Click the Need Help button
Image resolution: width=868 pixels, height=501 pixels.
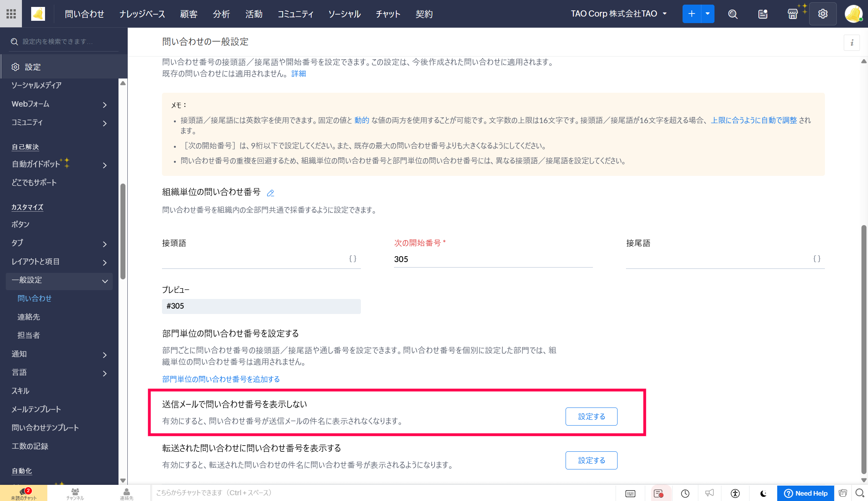point(805,493)
